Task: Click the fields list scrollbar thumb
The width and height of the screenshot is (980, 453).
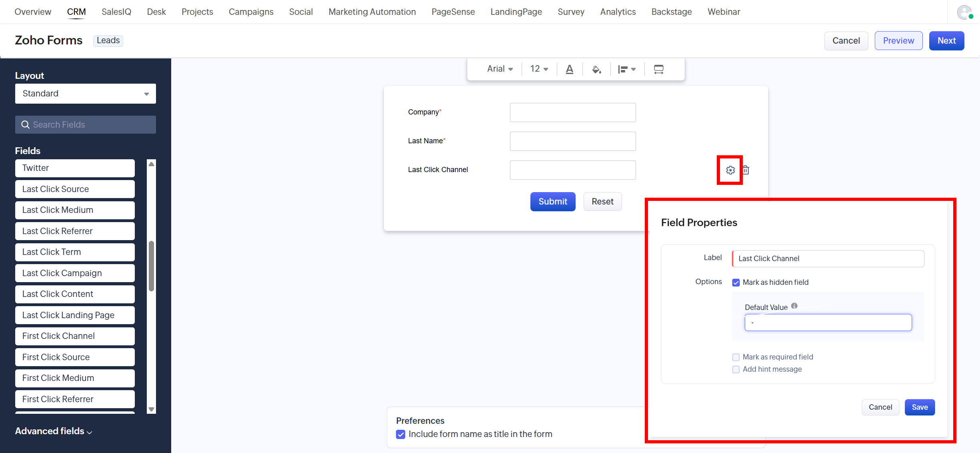Action: pyautogui.click(x=151, y=266)
